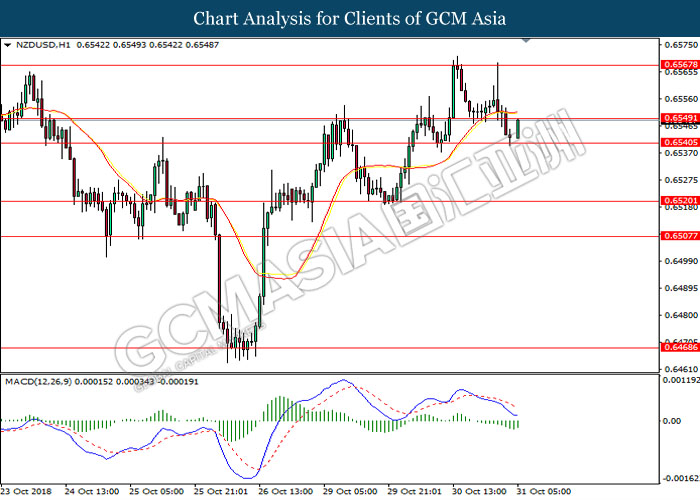
Task: Click the 29 Oct 21:01 time label
Action: 415,492
